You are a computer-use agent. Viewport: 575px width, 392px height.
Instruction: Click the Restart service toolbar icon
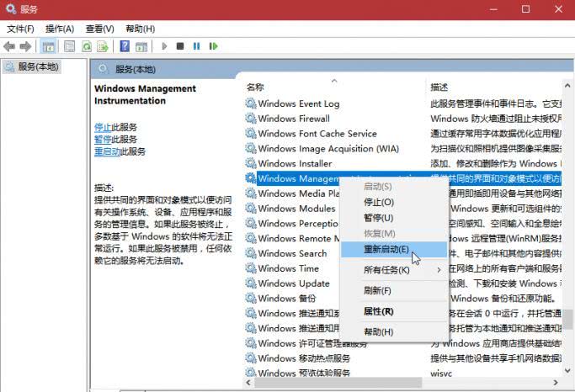[x=214, y=46]
